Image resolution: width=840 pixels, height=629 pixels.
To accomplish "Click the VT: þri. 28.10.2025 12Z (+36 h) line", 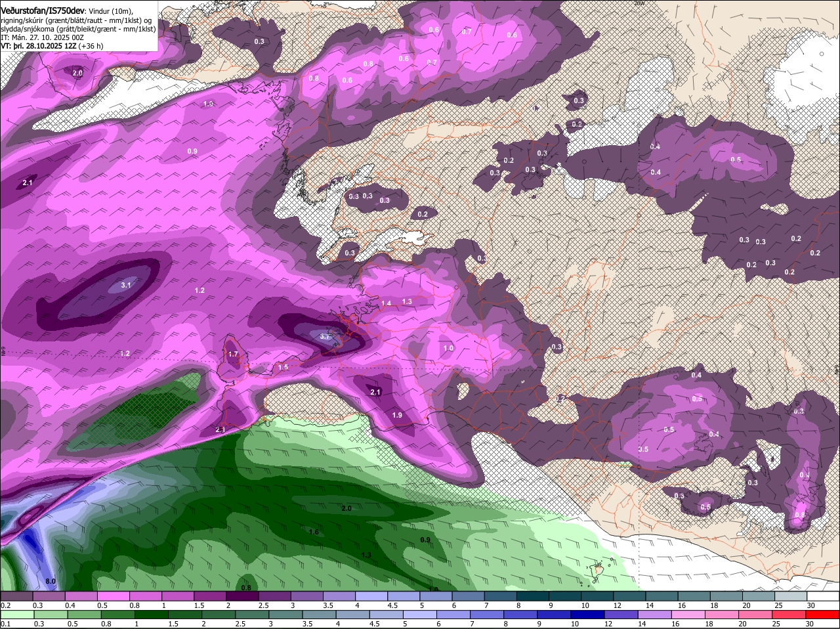I will pyautogui.click(x=52, y=46).
